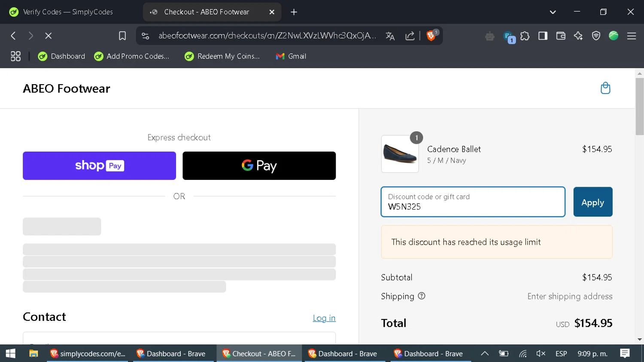Open the extensions puzzle icon
This screenshot has width=644, height=362.
[x=525, y=36]
